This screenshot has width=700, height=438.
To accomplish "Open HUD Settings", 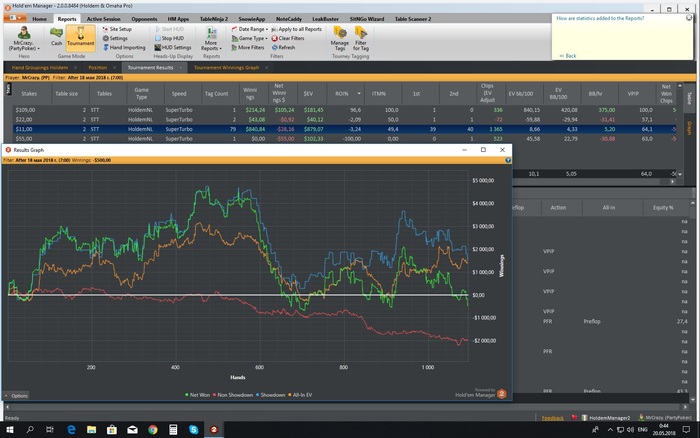I will click(x=173, y=47).
